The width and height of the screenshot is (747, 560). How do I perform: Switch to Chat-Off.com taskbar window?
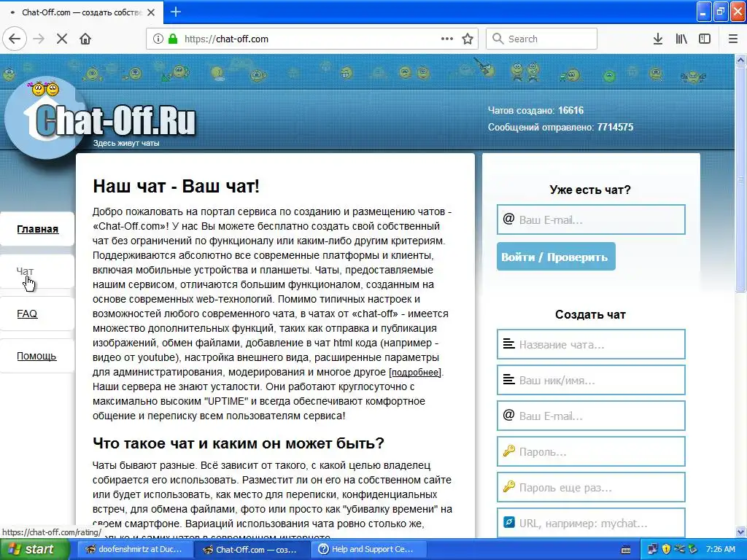251,550
